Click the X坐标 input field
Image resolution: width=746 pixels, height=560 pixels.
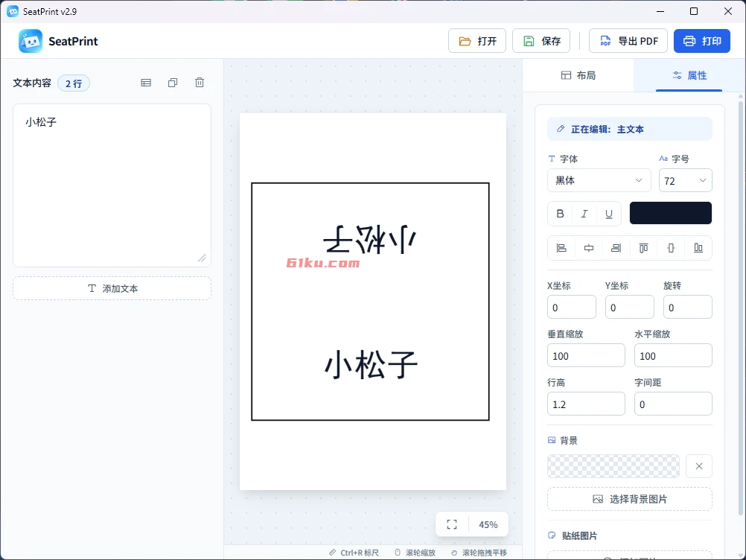tap(571, 308)
